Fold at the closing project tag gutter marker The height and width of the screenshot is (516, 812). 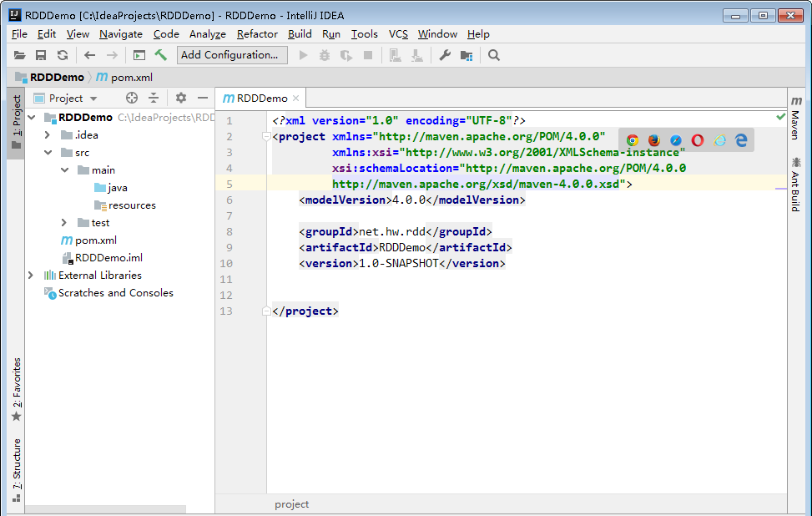point(267,311)
